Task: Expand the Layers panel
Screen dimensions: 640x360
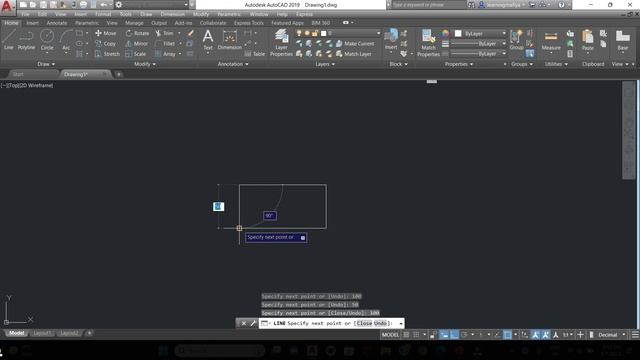Action: [x=325, y=64]
